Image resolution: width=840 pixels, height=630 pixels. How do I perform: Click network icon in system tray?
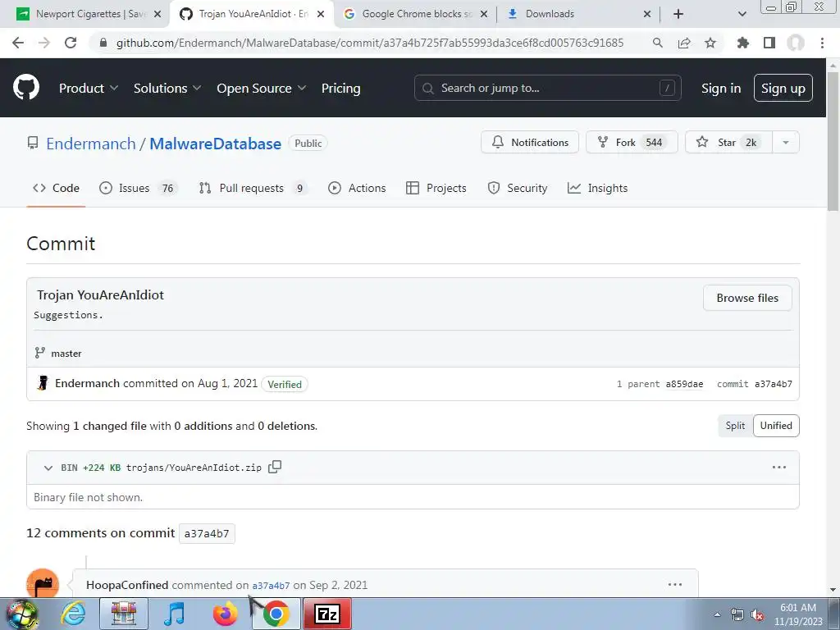tap(737, 615)
